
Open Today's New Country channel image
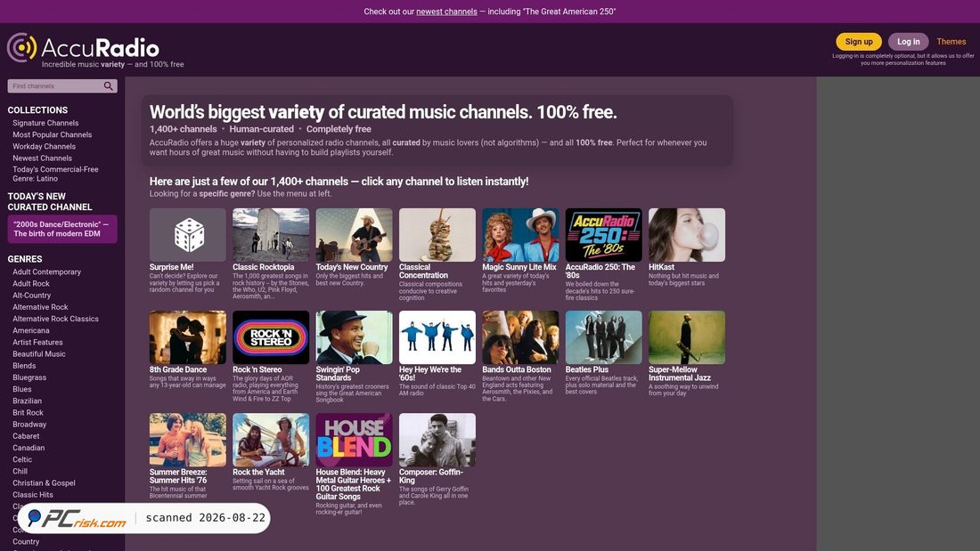354,235
